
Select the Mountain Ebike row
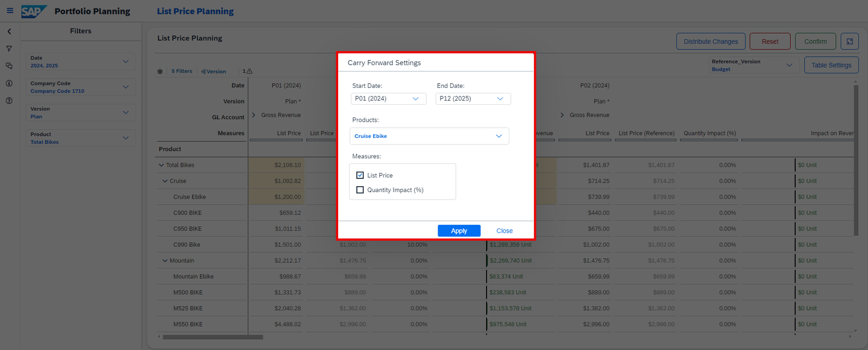click(x=193, y=277)
